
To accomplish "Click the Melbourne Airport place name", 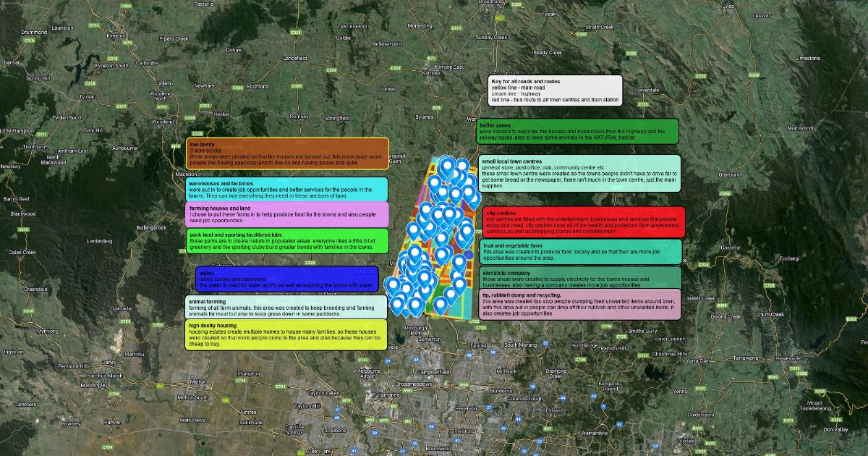I will tap(368, 373).
